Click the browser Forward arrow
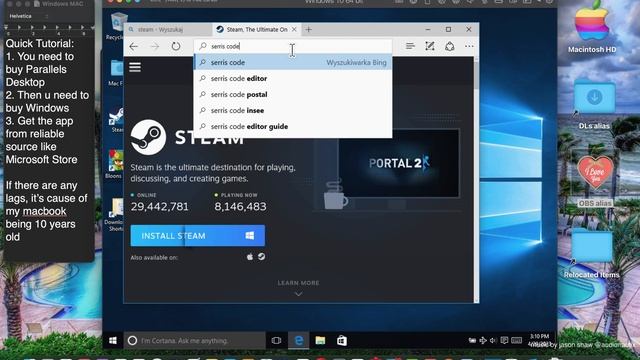Screen dimensions: 640x360 pyautogui.click(x=155, y=47)
